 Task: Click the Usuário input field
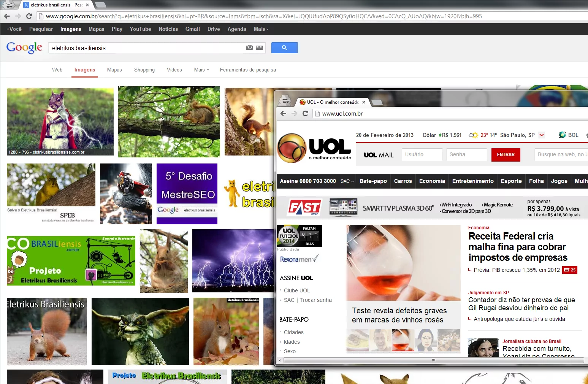(x=422, y=154)
